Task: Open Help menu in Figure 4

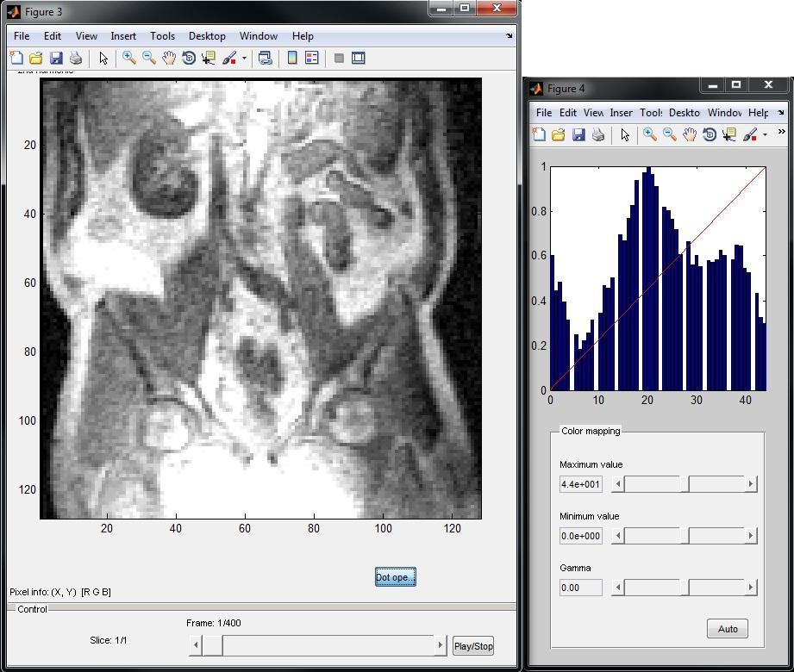Action: (758, 112)
